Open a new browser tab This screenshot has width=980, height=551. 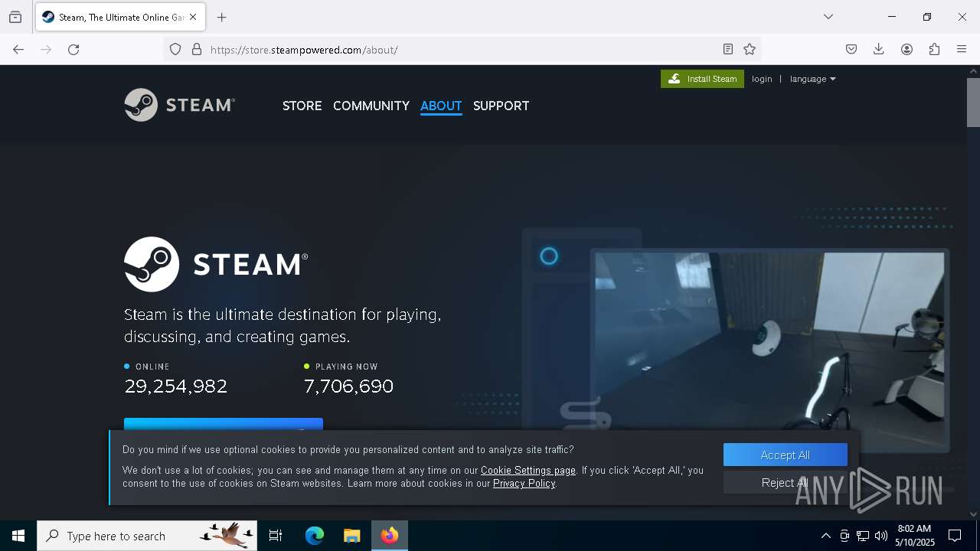coord(222,17)
